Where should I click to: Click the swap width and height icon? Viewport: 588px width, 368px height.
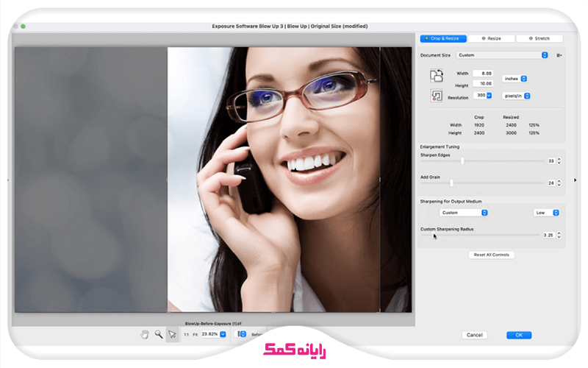[x=436, y=76]
